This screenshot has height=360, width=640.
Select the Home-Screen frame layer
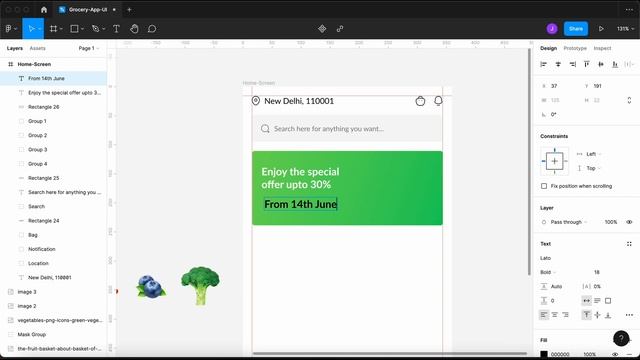click(x=53, y=64)
